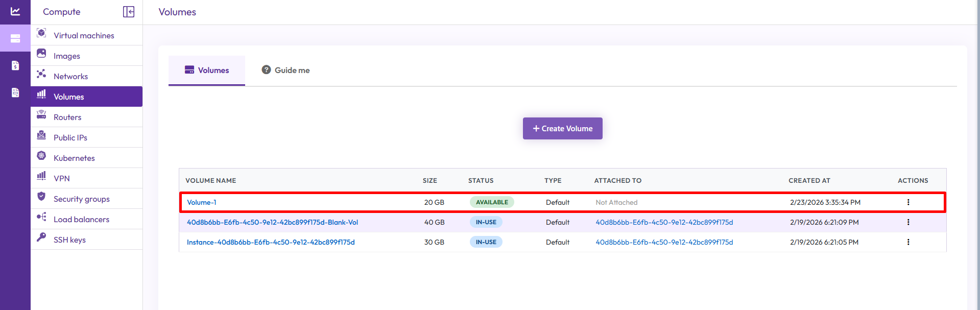Viewport: 980px width, 310px height.
Task: Open the Virtual machines icon in sidebar
Action: tap(42, 34)
